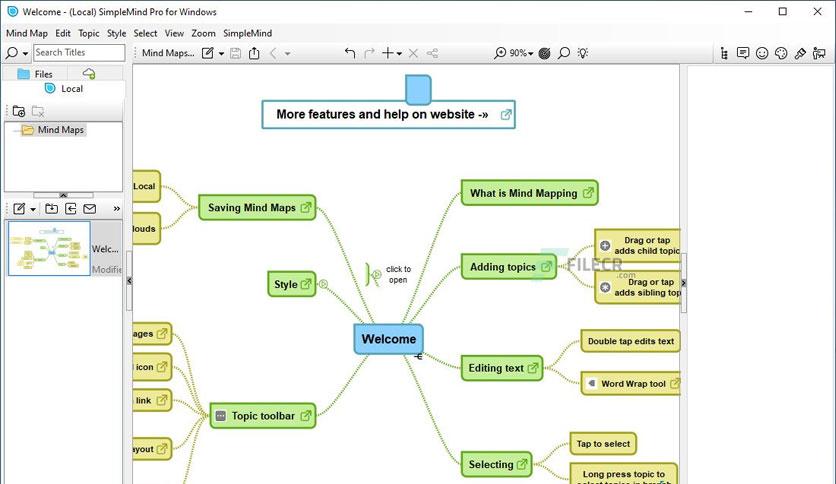Click the share/export mind map icon
This screenshot has width=836, height=484.
[x=254, y=53]
